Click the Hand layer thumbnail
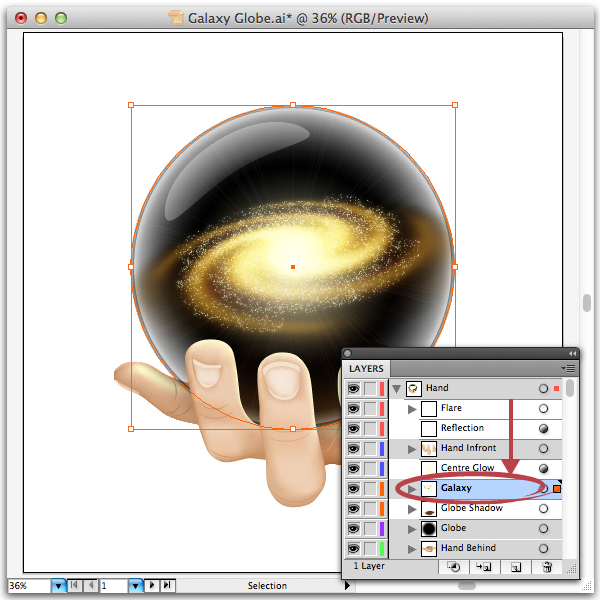The image size is (600, 600). (x=414, y=388)
